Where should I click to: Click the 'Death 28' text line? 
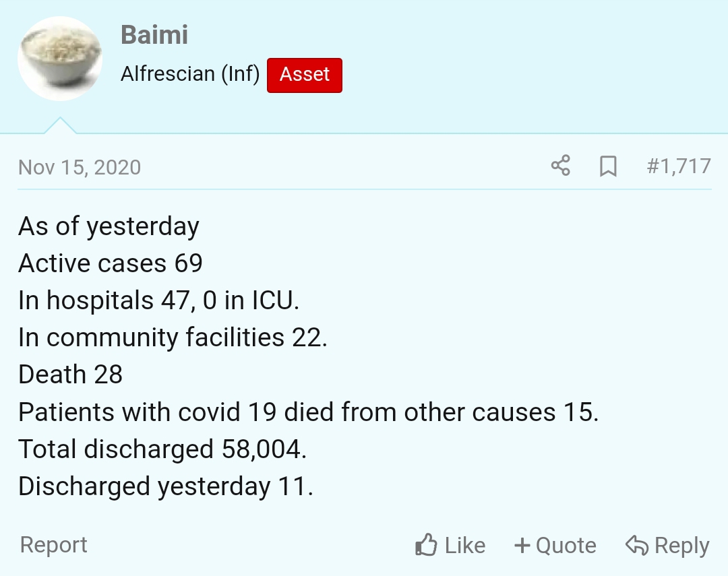71,375
